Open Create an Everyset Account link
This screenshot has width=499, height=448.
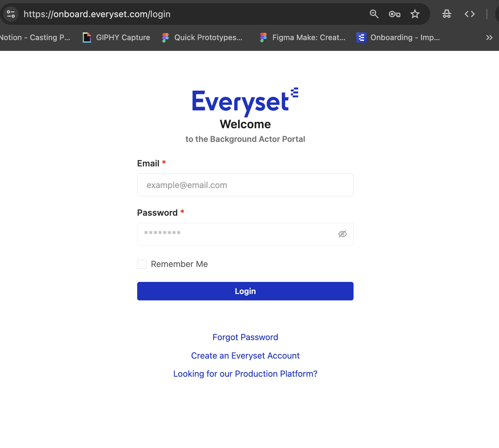245,356
